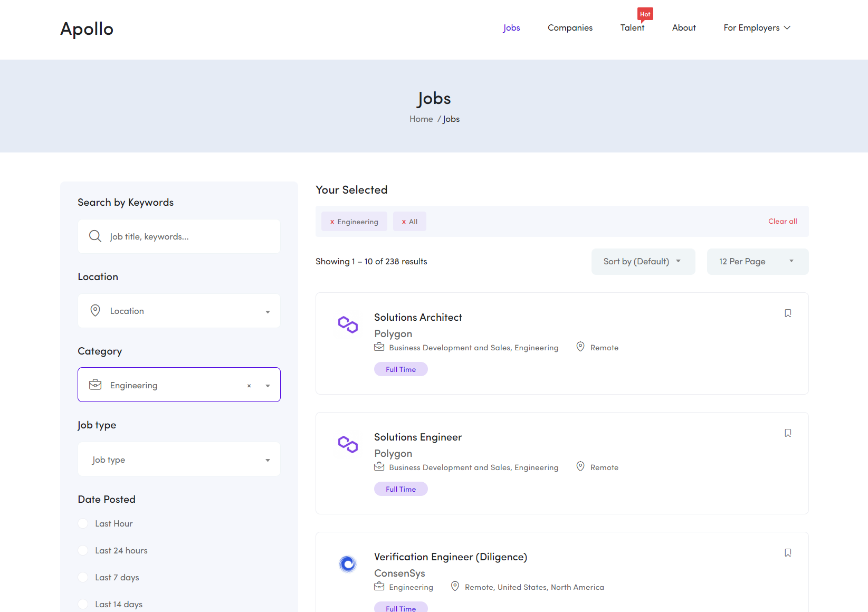The image size is (868, 612).
Task: Open the Talent nav item
Action: (632, 28)
